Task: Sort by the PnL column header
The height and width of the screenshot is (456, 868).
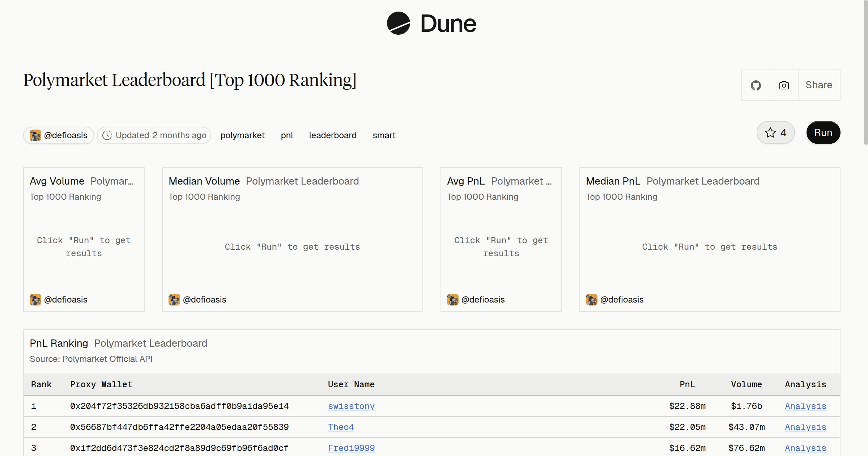Action: click(687, 384)
